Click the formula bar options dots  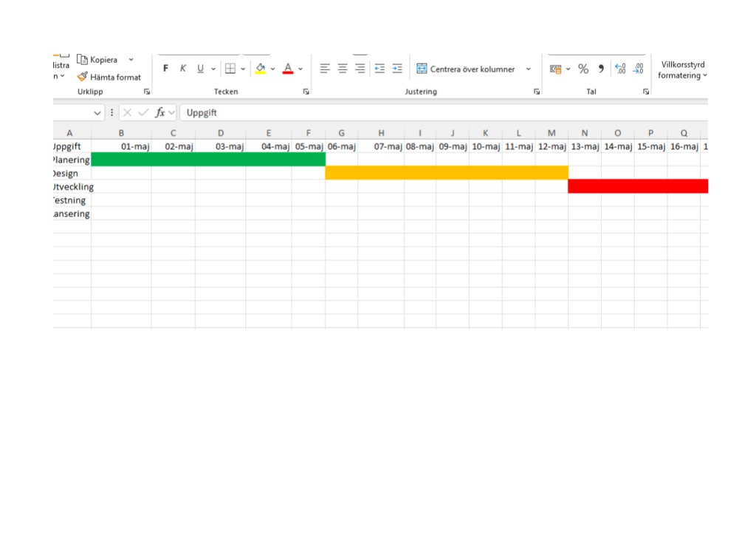(112, 112)
